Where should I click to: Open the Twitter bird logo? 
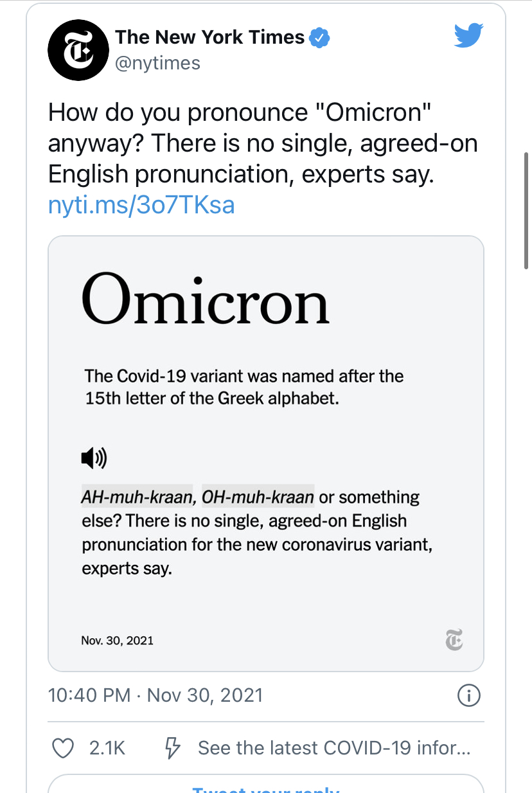(x=468, y=36)
